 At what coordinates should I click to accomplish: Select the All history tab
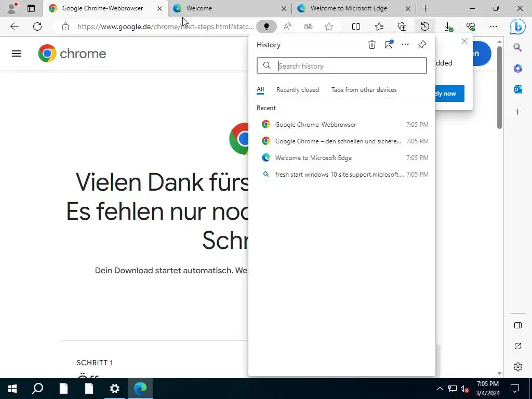(x=260, y=90)
